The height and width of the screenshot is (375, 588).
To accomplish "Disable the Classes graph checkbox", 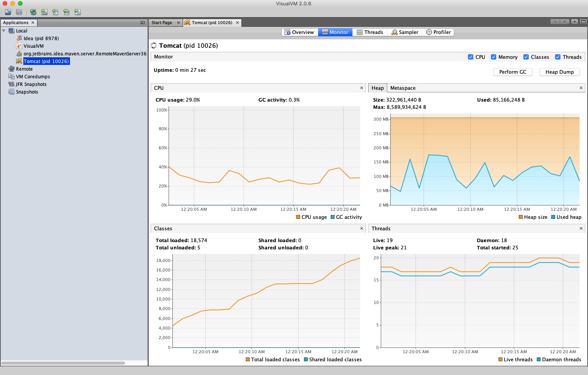I will [526, 57].
